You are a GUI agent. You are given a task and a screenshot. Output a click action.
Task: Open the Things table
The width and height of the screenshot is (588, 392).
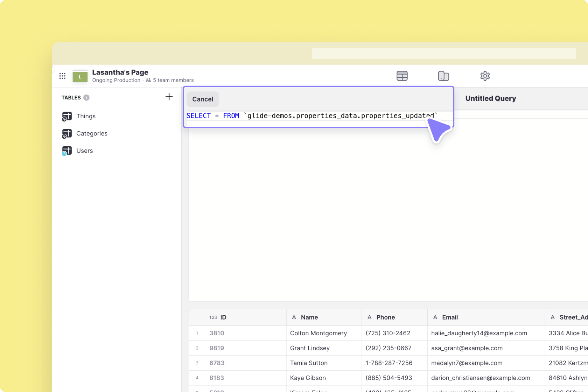point(86,116)
